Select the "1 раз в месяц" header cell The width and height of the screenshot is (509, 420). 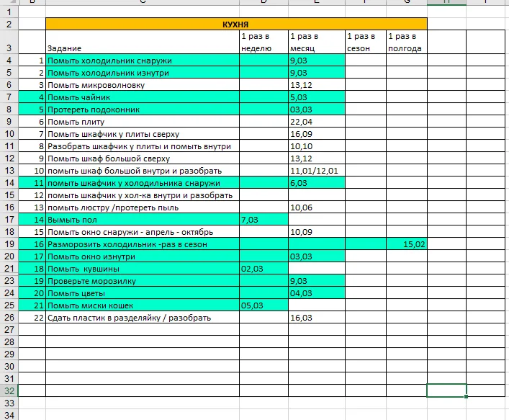tap(317, 43)
